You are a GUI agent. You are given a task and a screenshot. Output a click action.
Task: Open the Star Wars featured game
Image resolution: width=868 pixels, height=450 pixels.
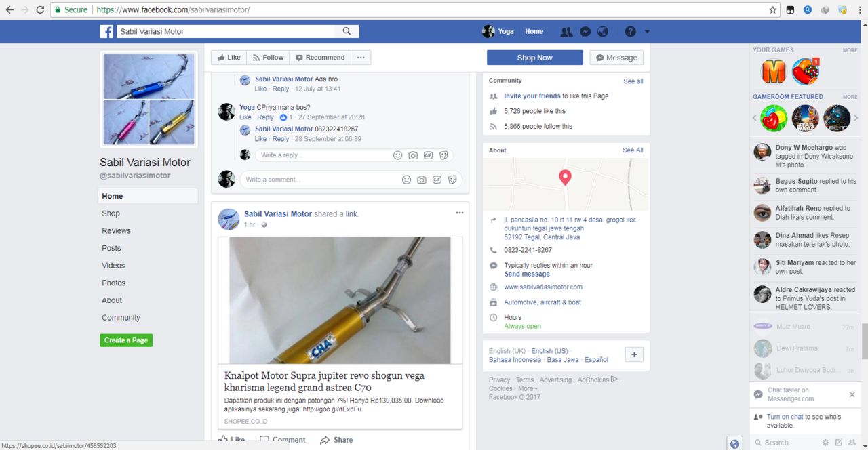coord(806,118)
